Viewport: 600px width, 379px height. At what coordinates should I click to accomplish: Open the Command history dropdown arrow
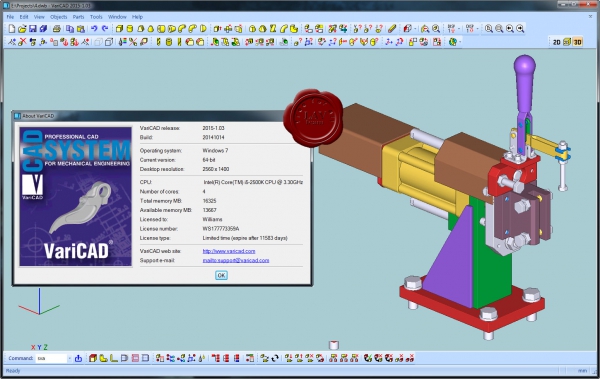(69, 359)
